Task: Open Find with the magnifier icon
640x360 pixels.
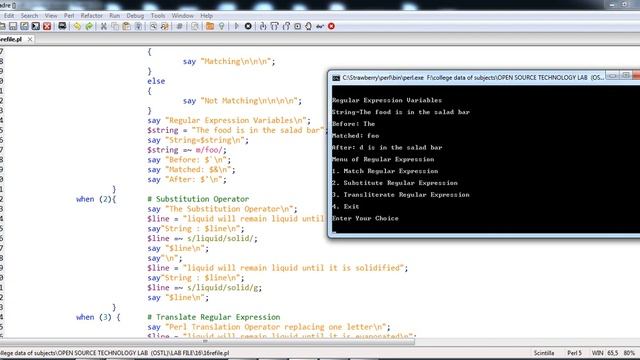Action: click(x=153, y=26)
